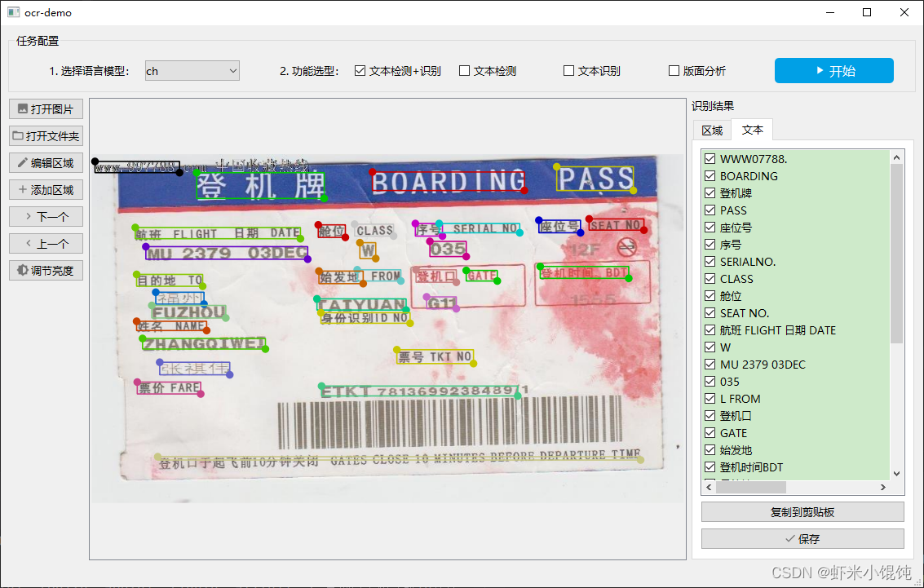924x588 pixels.
Task: Enable the 版面分析 checkbox
Action: [x=674, y=71]
